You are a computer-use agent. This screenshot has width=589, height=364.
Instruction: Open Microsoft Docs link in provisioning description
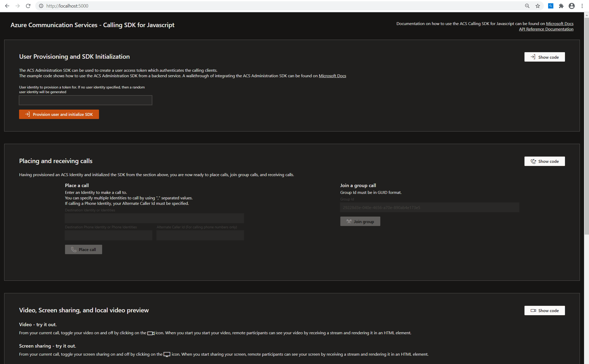(x=332, y=76)
